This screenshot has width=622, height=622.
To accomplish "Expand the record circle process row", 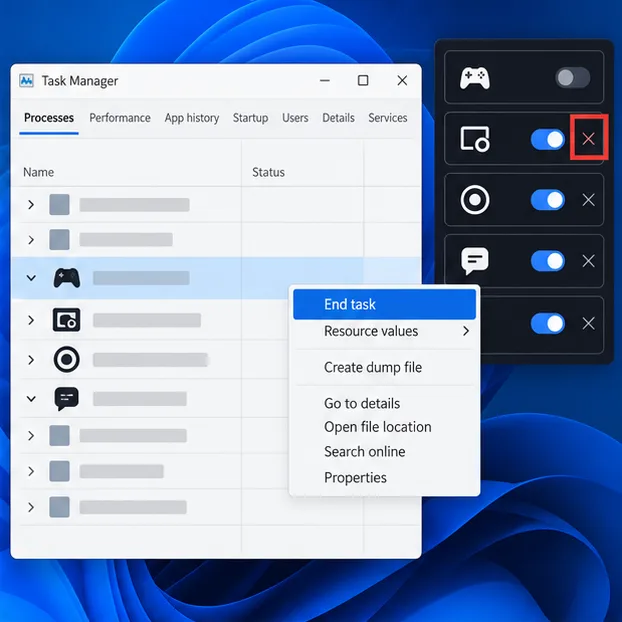I will (31, 360).
